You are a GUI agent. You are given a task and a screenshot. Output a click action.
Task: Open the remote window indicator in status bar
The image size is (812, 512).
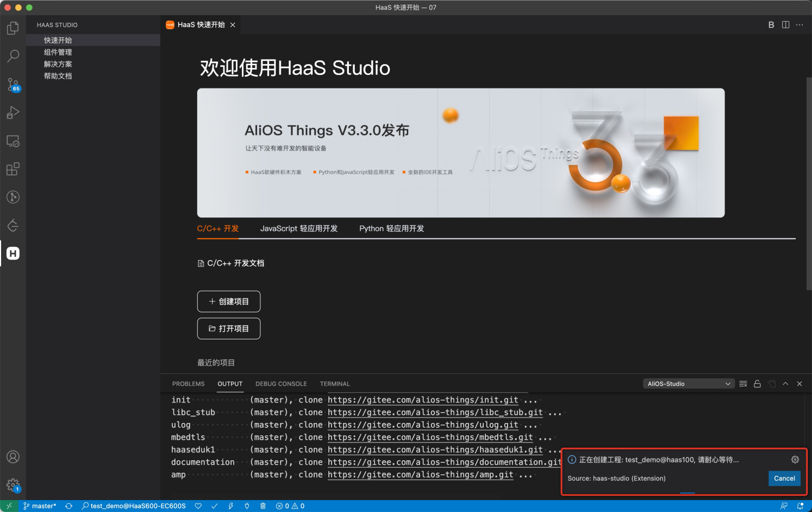[9, 506]
